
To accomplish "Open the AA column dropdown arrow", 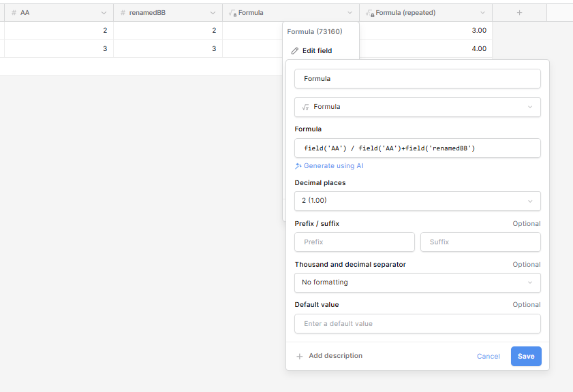I will [x=104, y=13].
